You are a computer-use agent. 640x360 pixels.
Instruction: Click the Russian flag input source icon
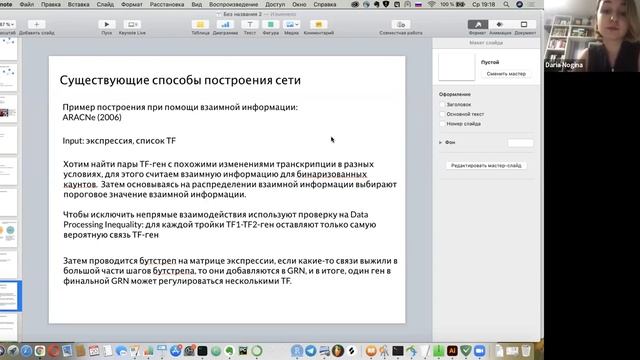click(418, 4)
